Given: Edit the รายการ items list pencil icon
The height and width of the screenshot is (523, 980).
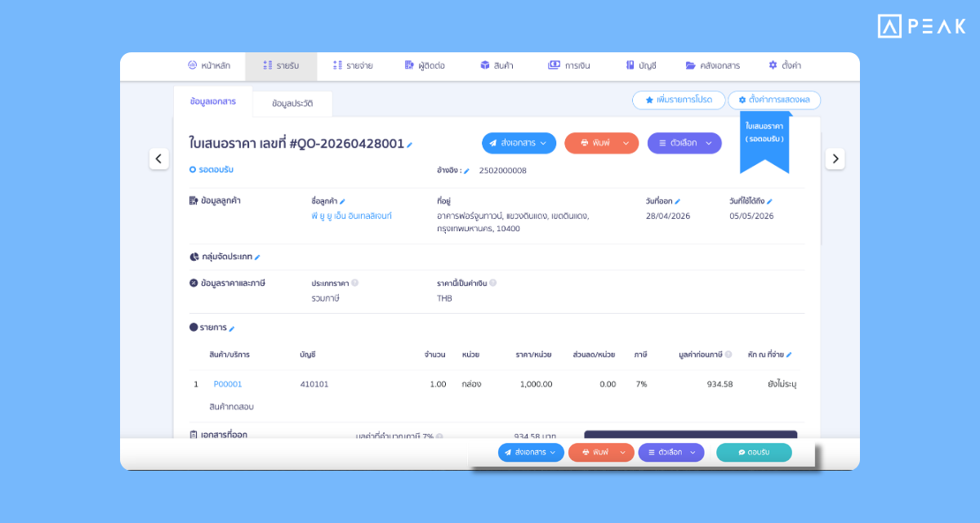Looking at the screenshot, I should click(232, 329).
